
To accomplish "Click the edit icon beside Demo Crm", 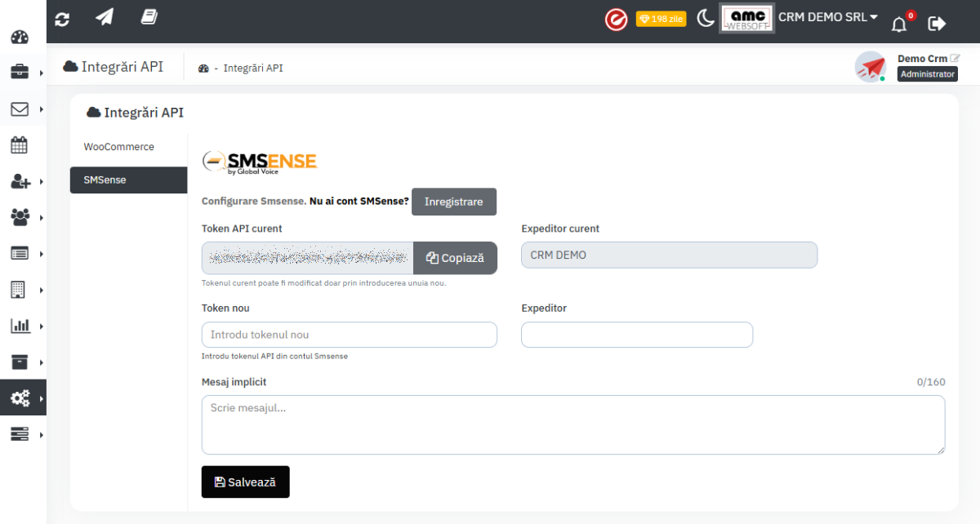I will pos(955,59).
